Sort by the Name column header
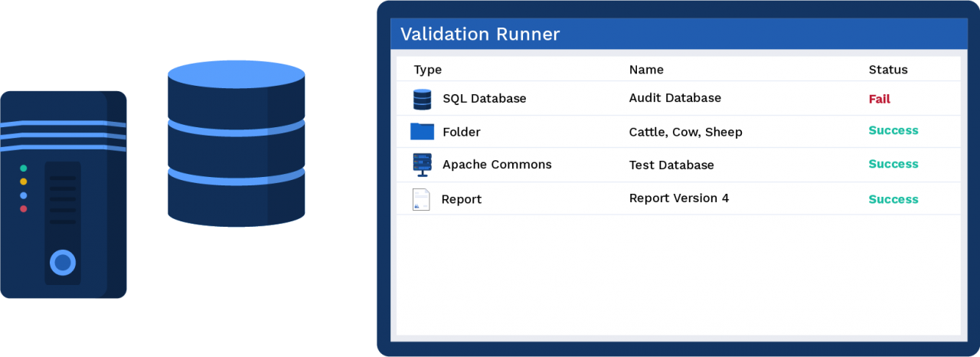Screen dimensions: 980x357 [646, 70]
